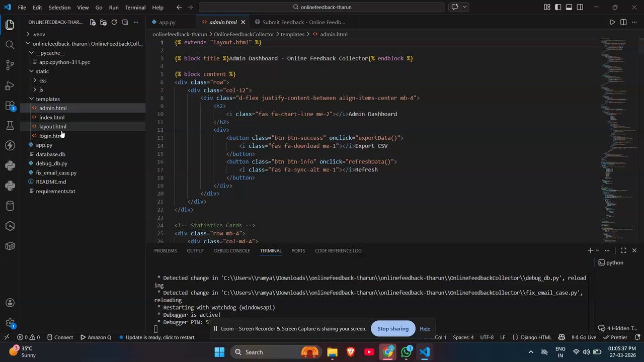Open the Run and Debug view
This screenshot has height=362, width=644.
pyautogui.click(x=10, y=85)
